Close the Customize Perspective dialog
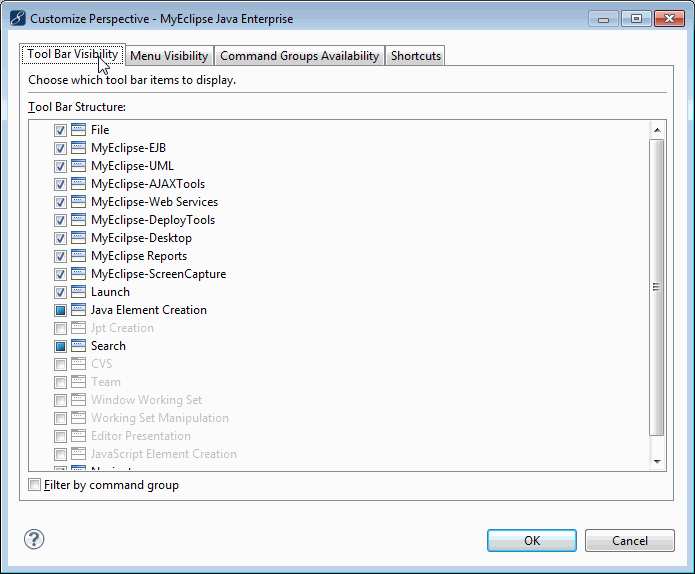 [669, 19]
